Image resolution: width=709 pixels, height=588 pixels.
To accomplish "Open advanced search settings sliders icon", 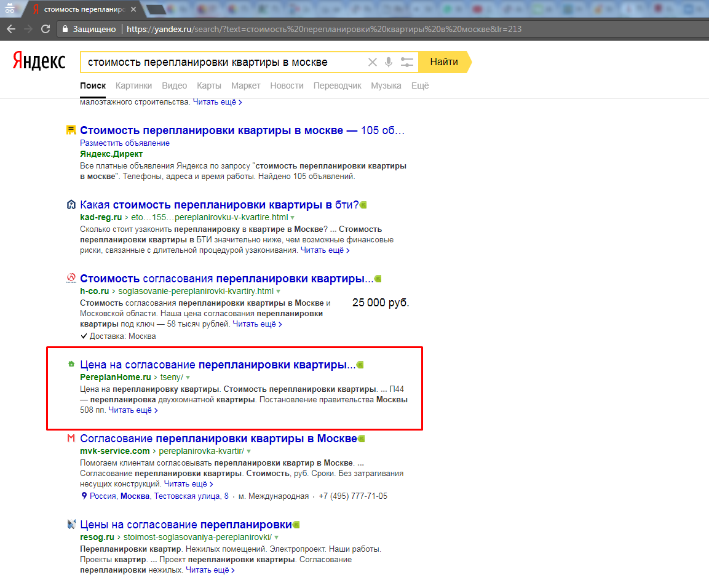I will coord(407,62).
